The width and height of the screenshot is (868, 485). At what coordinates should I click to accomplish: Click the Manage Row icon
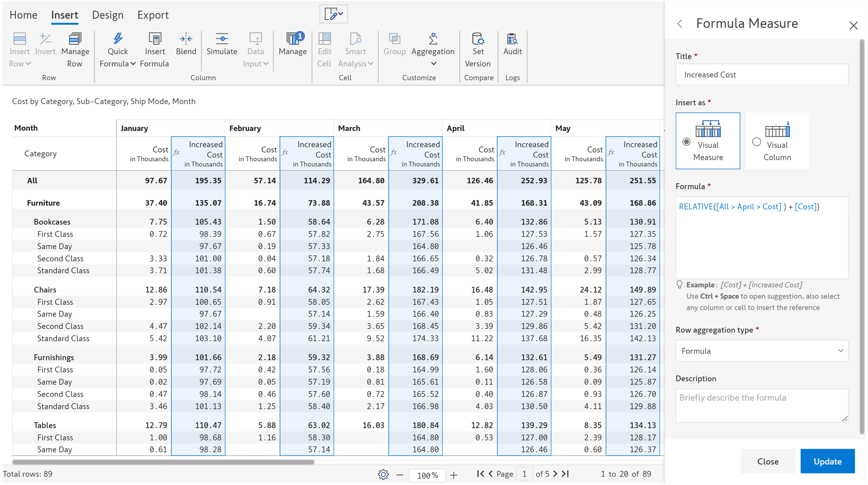coord(75,39)
